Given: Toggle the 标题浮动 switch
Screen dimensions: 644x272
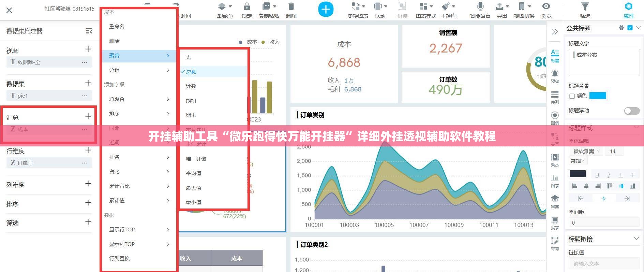Looking at the screenshot, I should click(x=632, y=111).
